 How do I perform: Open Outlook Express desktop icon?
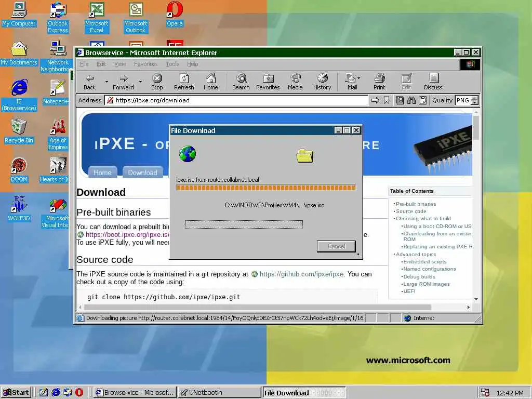(x=58, y=18)
